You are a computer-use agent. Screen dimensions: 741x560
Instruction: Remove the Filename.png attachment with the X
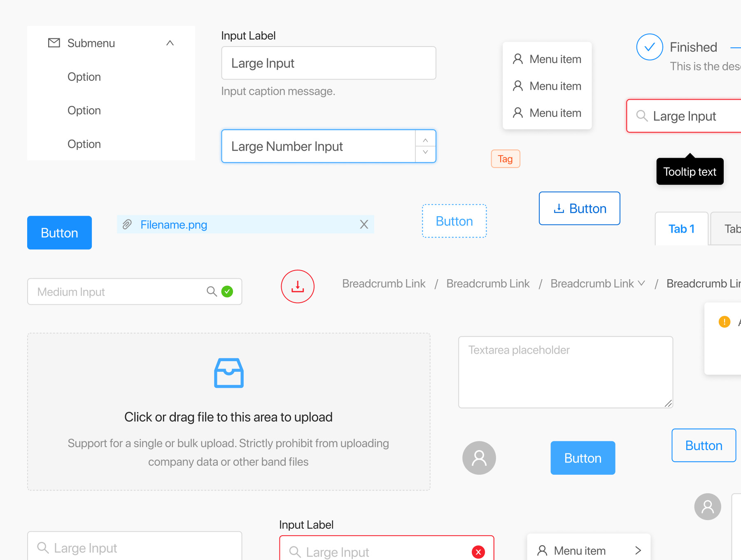[364, 224]
